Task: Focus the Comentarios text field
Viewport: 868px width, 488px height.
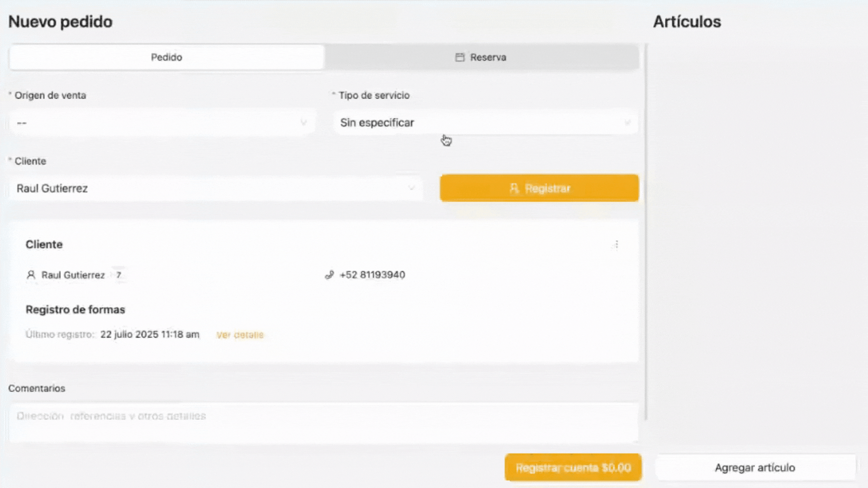Action: point(323,422)
